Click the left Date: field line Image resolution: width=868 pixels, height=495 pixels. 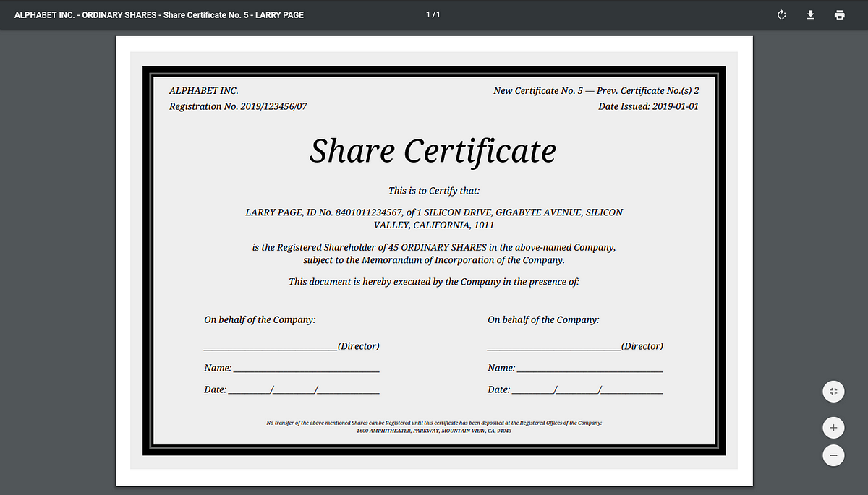pos(292,389)
